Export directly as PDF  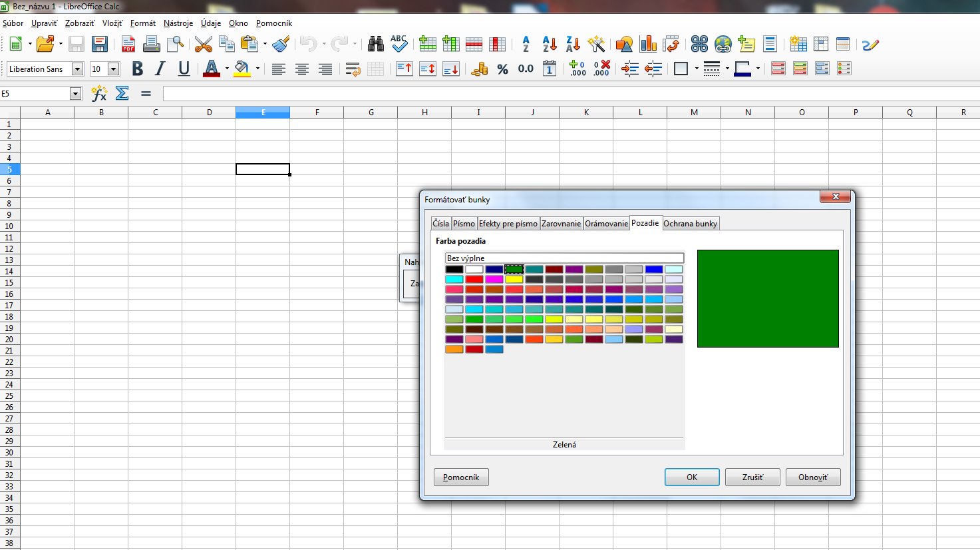[128, 45]
